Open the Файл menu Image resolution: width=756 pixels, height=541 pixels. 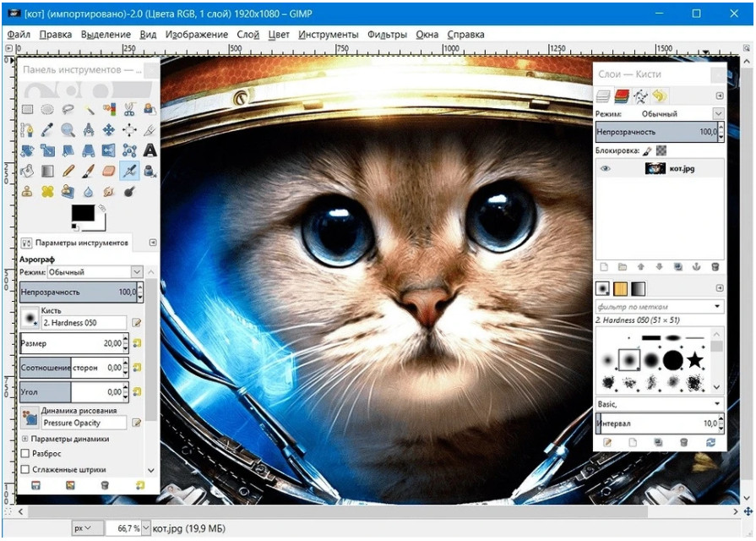[x=19, y=35]
